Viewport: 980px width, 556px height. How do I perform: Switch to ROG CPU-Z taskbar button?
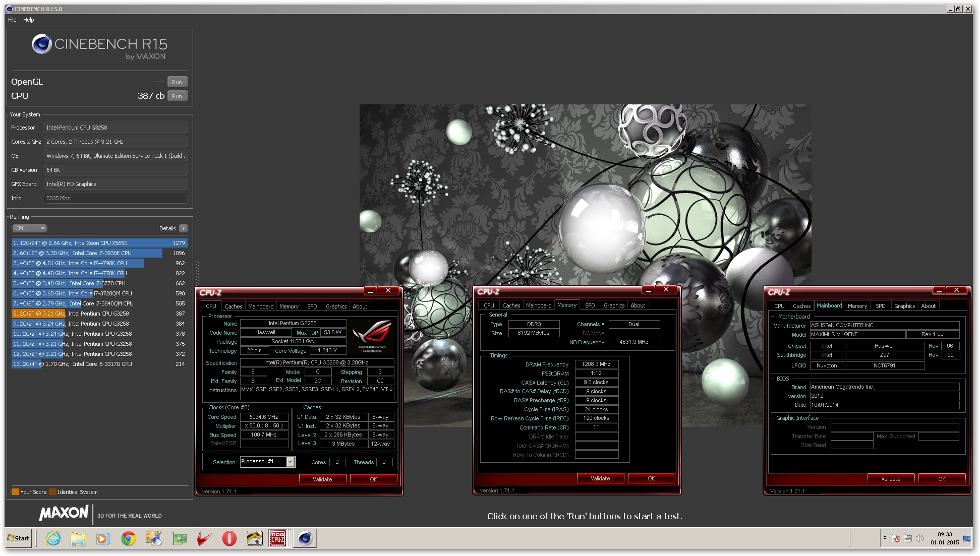pyautogui.click(x=278, y=538)
